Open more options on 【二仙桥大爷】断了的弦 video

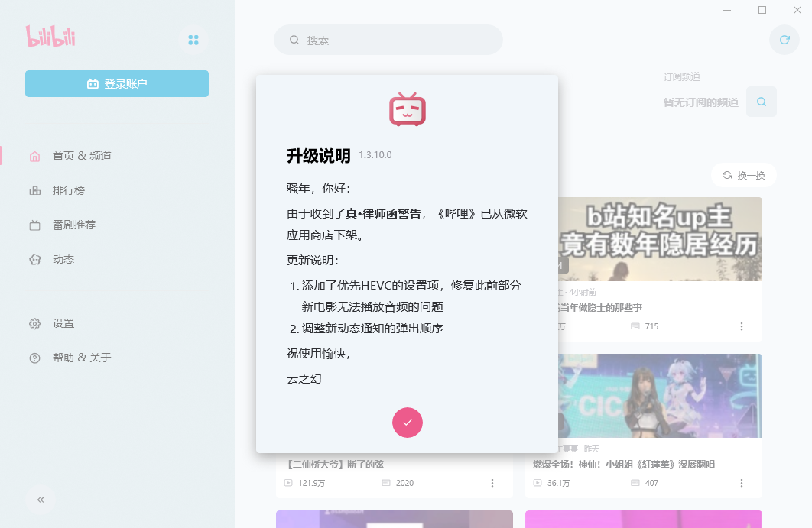pyautogui.click(x=492, y=483)
